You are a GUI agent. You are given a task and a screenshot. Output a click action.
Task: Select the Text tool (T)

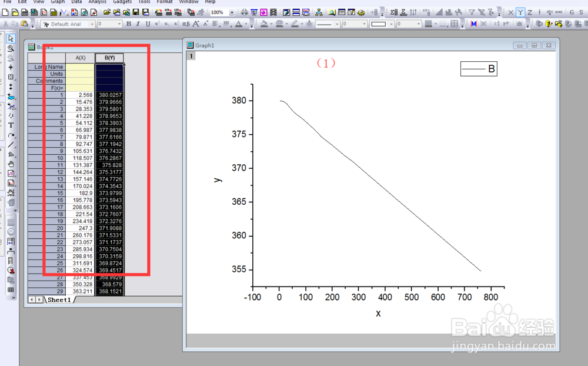[11, 125]
